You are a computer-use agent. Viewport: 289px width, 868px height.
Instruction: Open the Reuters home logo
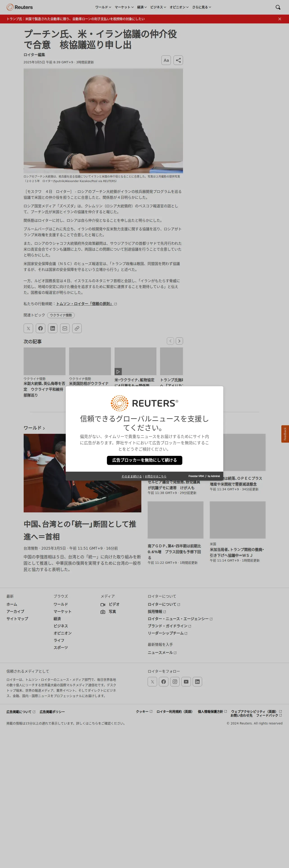(20, 7)
